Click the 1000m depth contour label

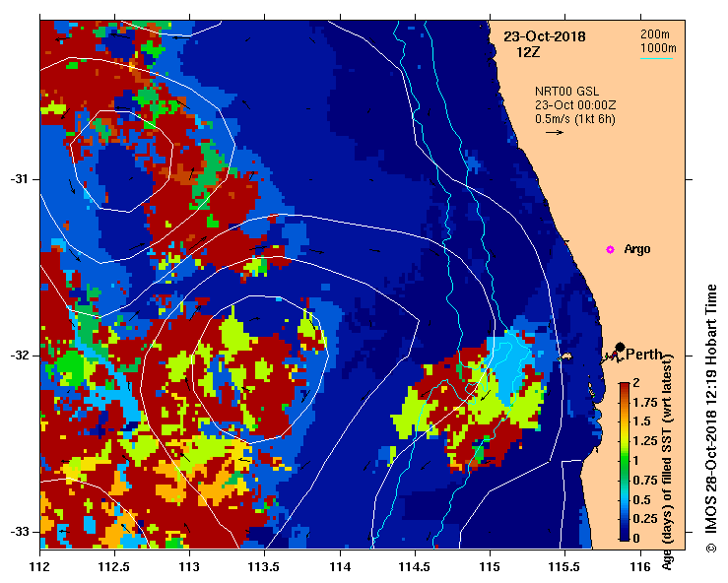point(658,48)
